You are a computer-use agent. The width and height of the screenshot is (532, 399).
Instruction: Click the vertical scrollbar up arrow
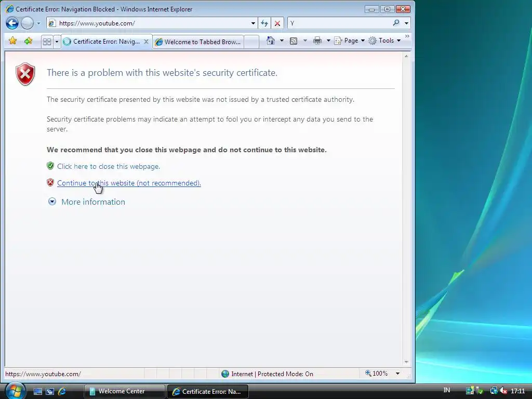(406, 56)
